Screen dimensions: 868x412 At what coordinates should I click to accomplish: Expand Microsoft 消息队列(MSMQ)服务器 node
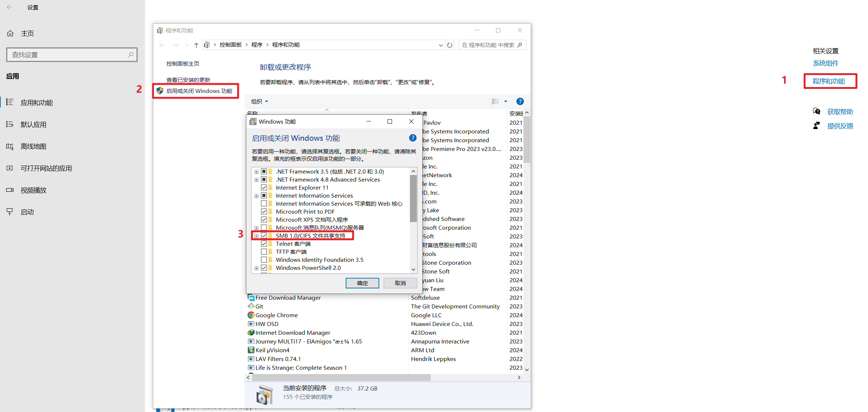pos(256,228)
